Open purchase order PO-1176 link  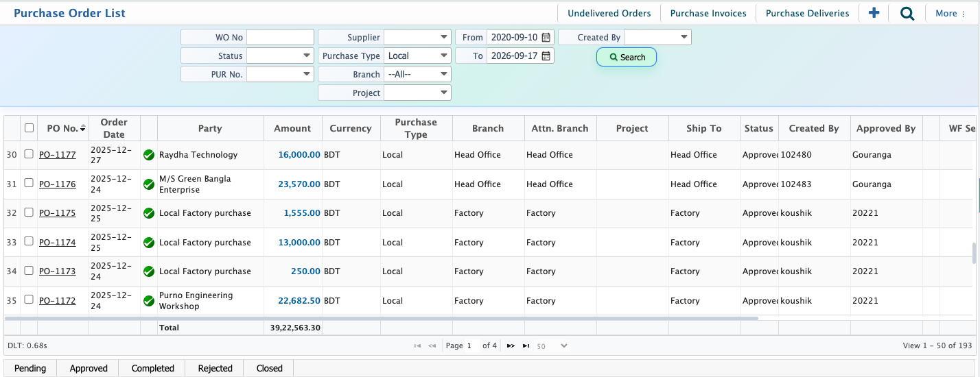pos(57,184)
